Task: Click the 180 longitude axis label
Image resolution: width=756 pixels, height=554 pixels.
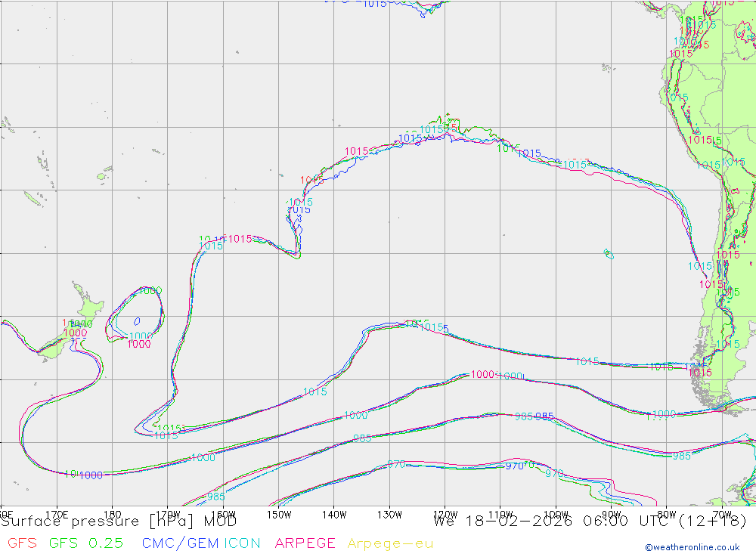Action: 113,515
